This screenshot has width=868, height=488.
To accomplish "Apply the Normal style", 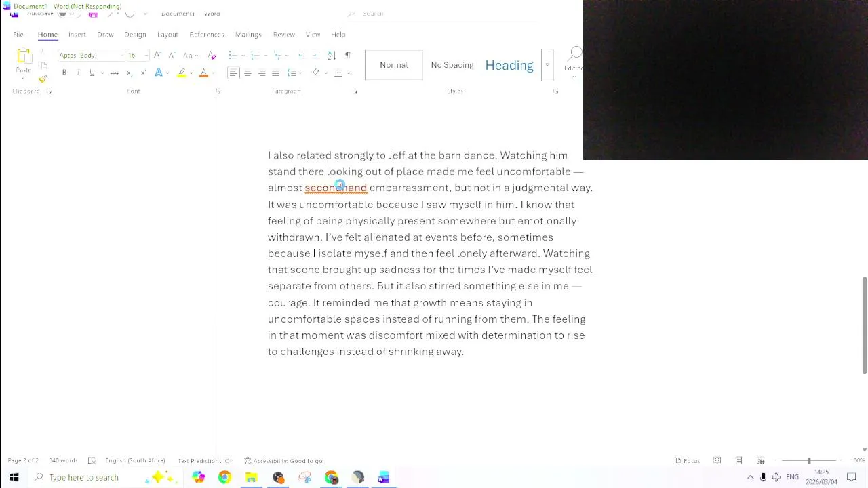I will [394, 65].
